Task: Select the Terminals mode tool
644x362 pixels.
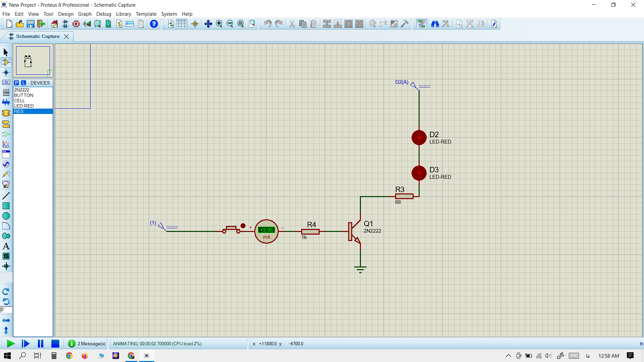Action: (6, 124)
